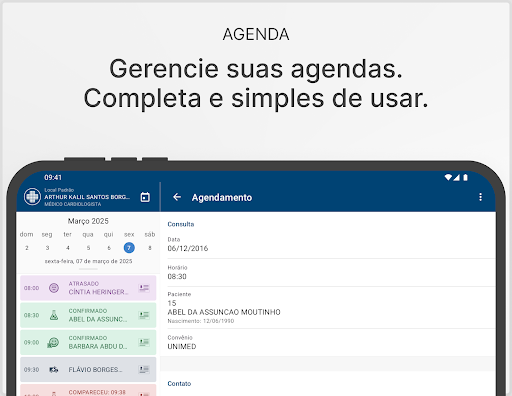
Task: Open the patient card icon for Cíntia Heringer
Action: pos(144,288)
